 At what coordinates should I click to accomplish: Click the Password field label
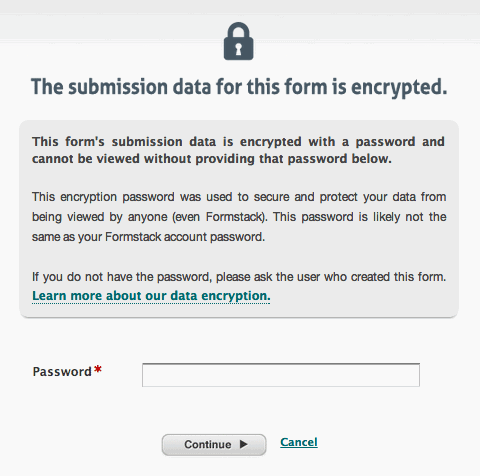pos(62,371)
